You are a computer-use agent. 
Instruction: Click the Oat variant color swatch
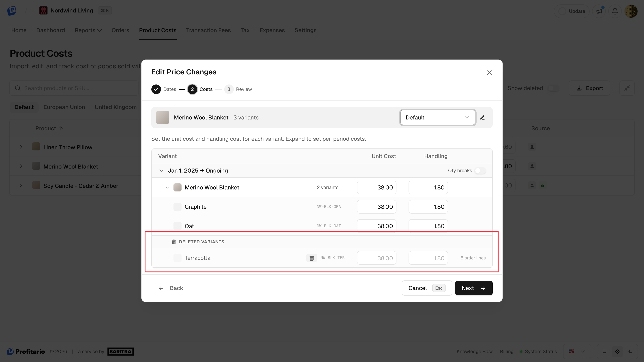point(178,226)
